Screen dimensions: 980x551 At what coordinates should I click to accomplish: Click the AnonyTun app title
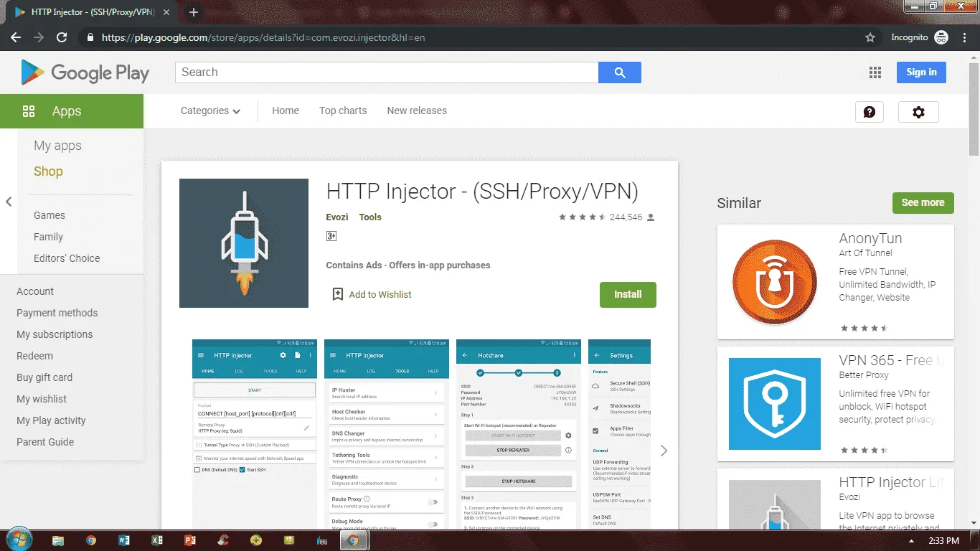pyautogui.click(x=870, y=238)
